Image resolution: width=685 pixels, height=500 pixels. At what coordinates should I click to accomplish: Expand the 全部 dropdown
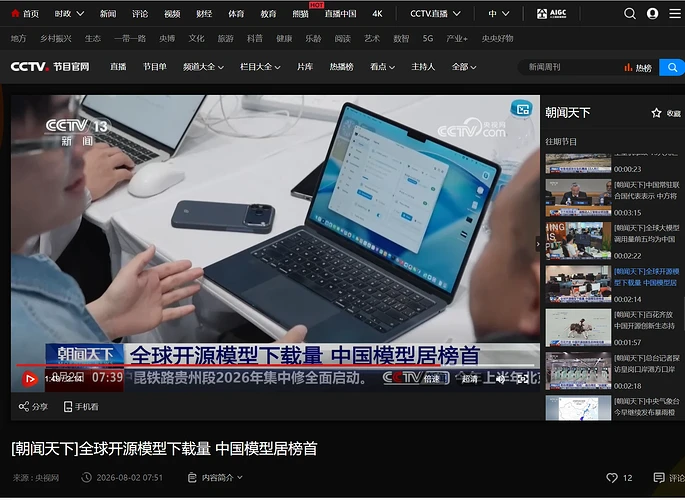tap(464, 67)
